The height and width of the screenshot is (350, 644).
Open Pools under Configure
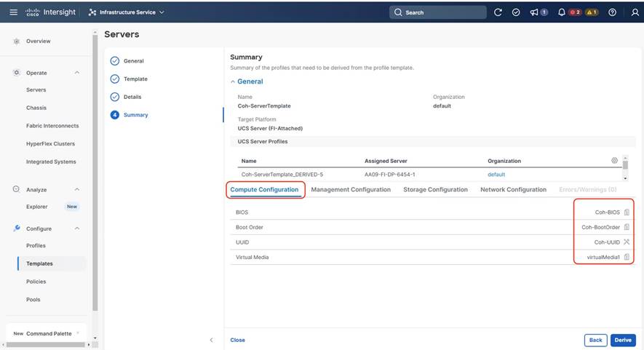click(x=33, y=300)
